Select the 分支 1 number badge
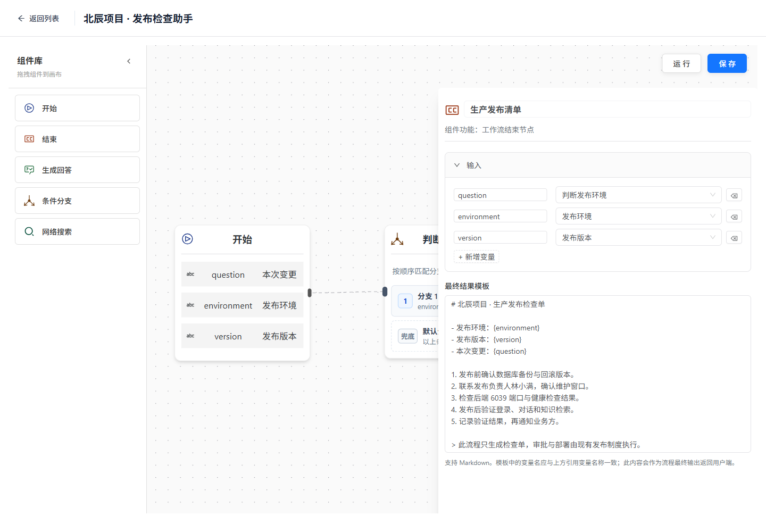The height and width of the screenshot is (532, 766). [x=405, y=301]
